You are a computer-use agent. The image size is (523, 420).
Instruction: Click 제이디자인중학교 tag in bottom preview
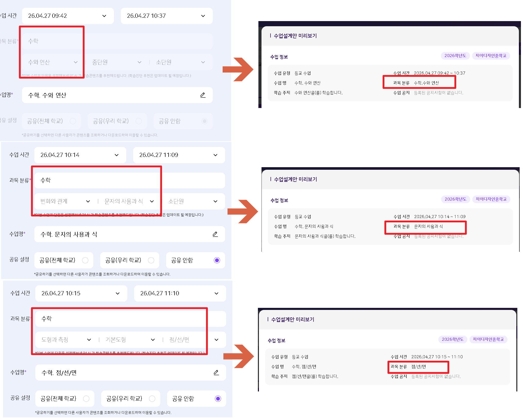(x=488, y=339)
